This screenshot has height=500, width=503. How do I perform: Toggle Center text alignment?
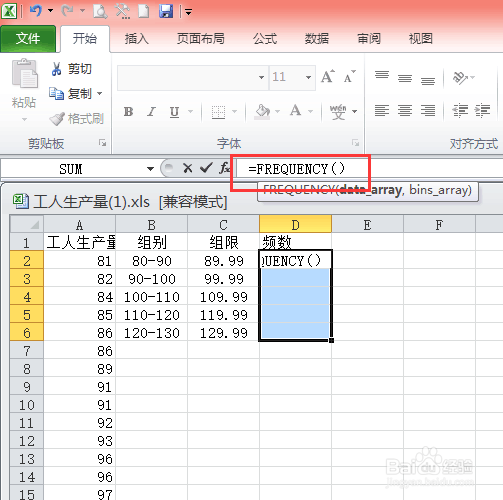[405, 110]
